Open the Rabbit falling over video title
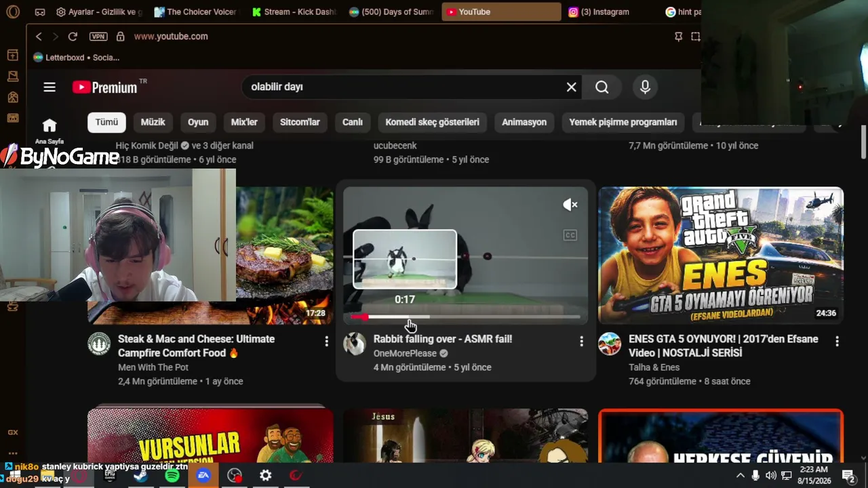The image size is (868, 488). point(443,339)
